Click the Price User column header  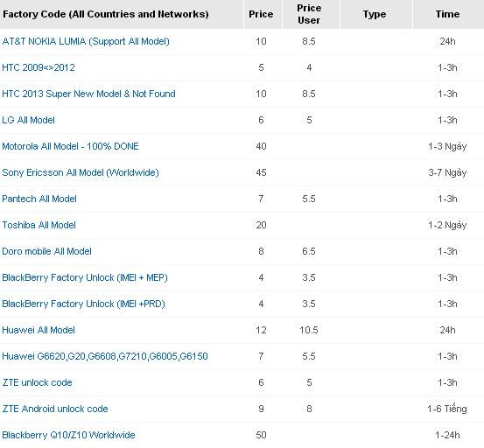pyautogui.click(x=309, y=14)
